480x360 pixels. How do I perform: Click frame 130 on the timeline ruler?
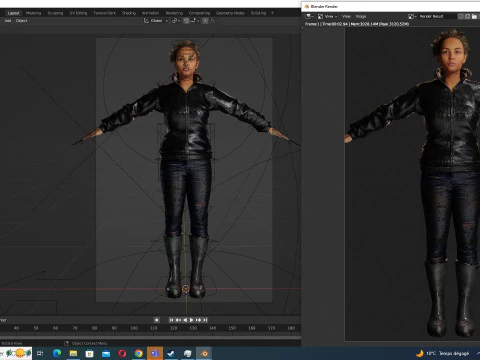[x=193, y=328]
